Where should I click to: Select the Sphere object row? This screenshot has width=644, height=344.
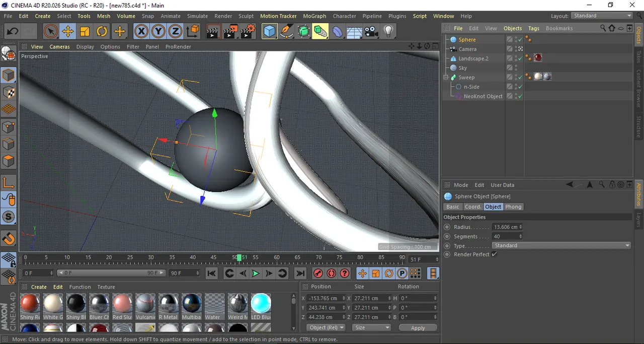pos(467,39)
